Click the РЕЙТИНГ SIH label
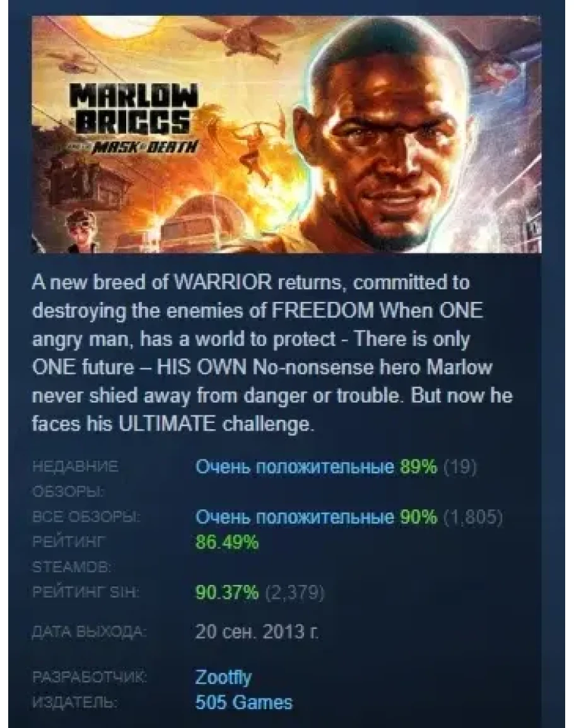 [85, 592]
